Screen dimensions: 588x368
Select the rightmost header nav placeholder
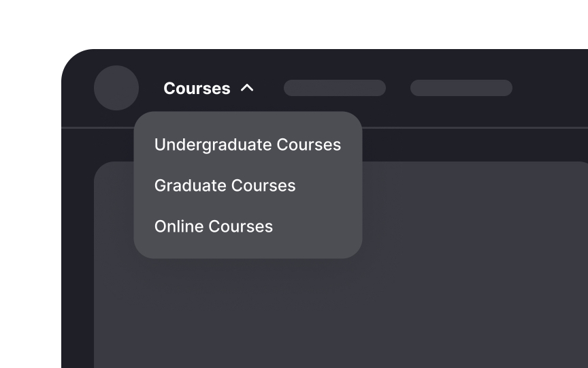pos(461,88)
